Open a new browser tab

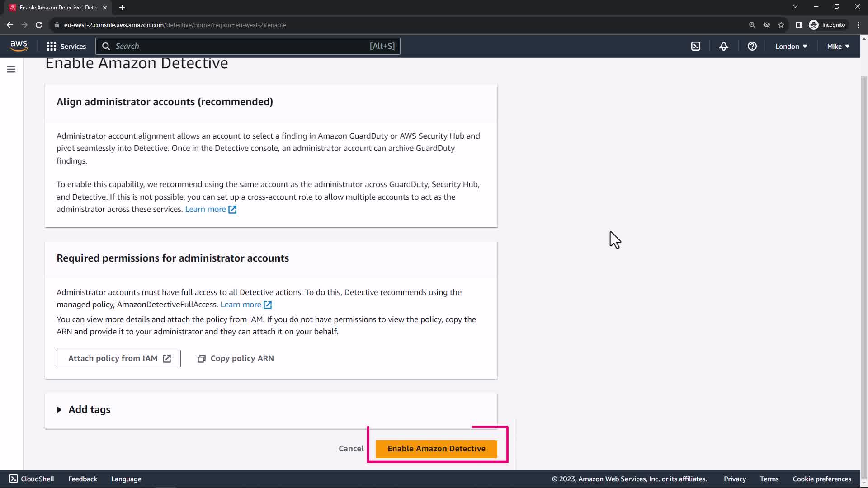pyautogui.click(x=122, y=8)
